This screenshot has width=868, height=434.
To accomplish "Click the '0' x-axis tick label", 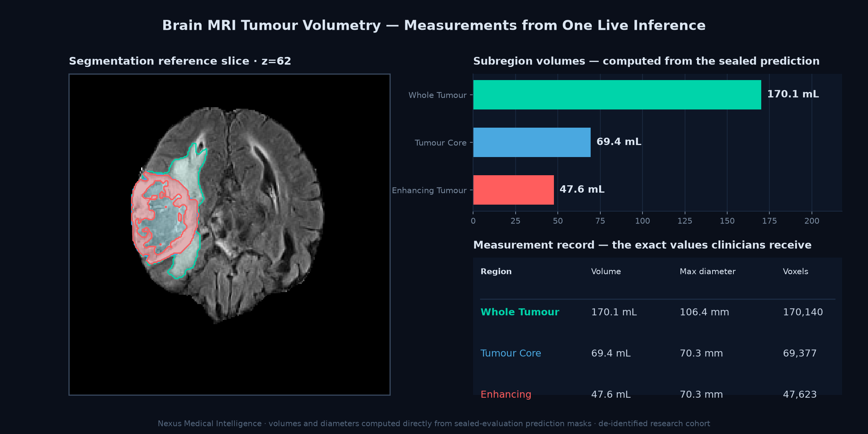I will (473, 221).
